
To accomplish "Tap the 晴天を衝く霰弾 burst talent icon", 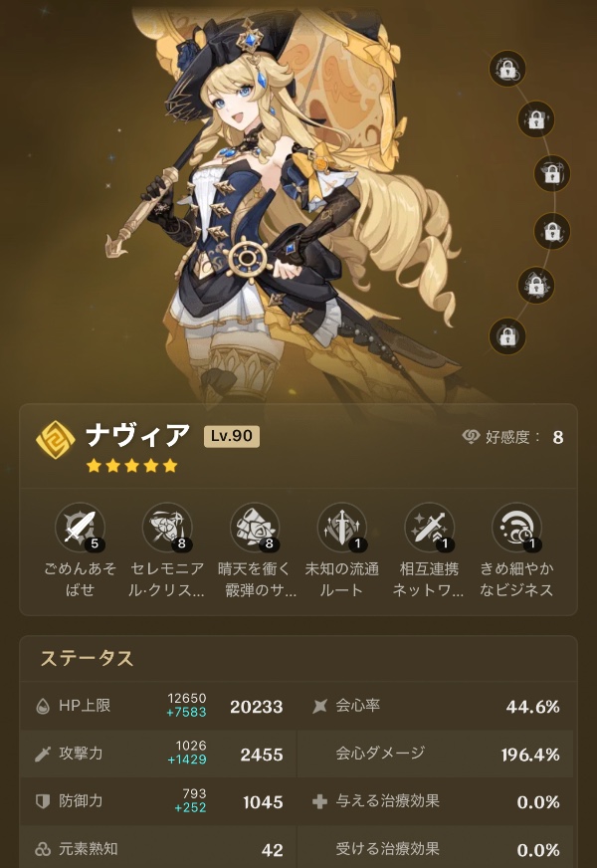I will coord(255,528).
